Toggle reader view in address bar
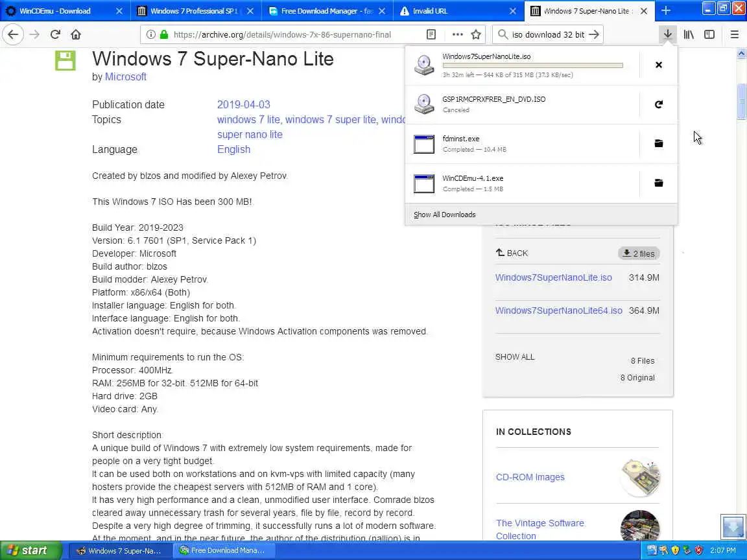Screen dimensions: 747x560 click(431, 34)
